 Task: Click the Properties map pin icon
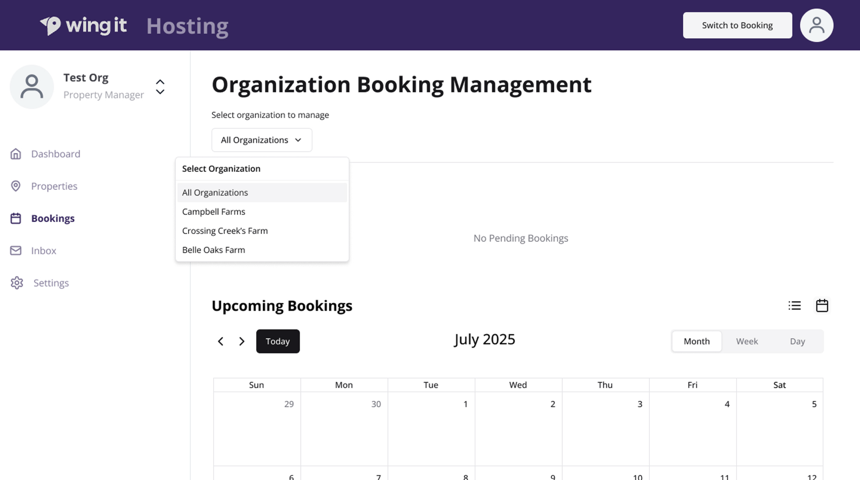click(x=16, y=187)
